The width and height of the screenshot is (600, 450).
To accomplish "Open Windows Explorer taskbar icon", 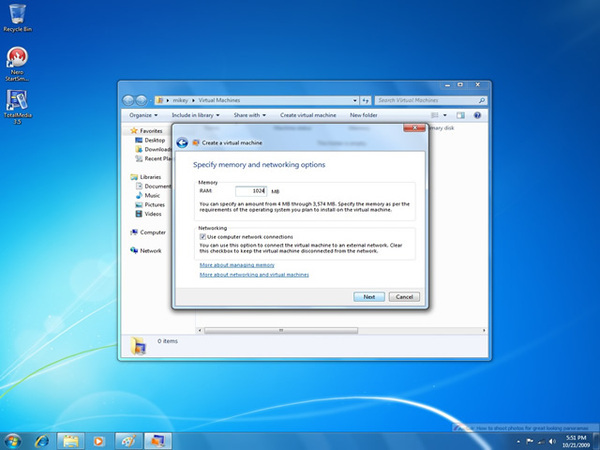I will point(71,441).
